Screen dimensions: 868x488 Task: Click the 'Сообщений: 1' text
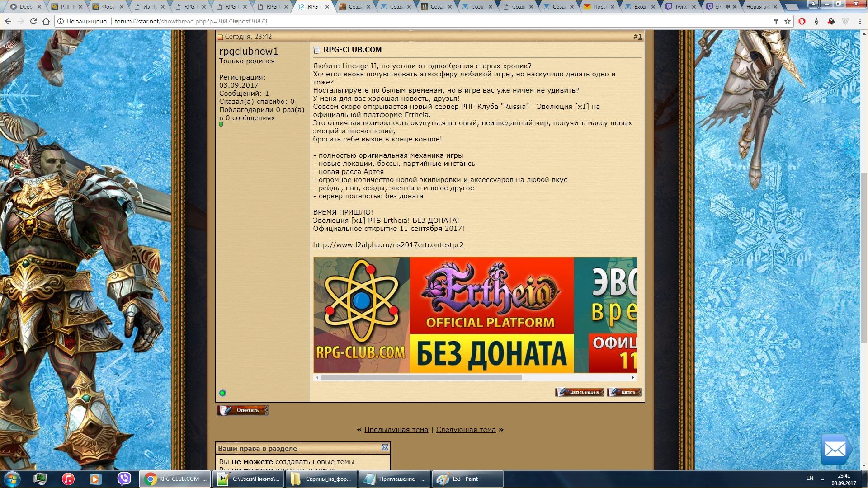tap(244, 94)
